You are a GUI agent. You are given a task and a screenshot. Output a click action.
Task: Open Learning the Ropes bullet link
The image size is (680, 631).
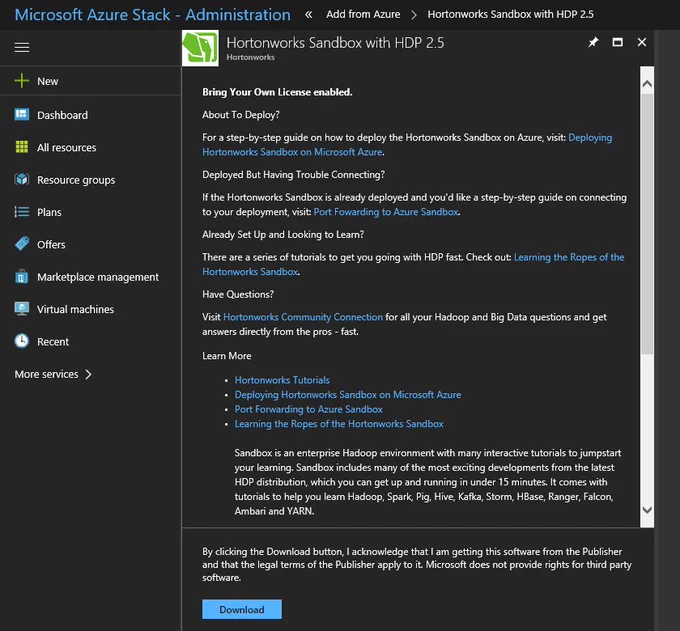click(339, 424)
